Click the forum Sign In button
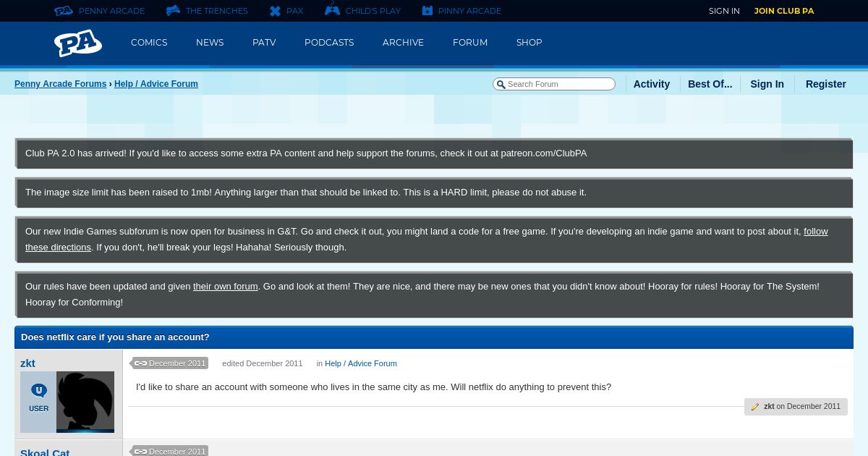 click(767, 84)
